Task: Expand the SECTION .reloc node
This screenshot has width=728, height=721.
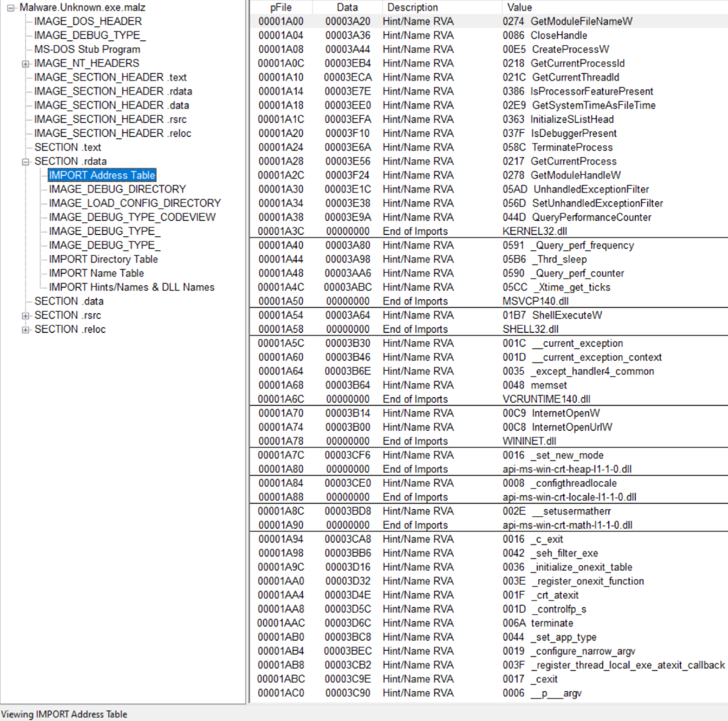Action: tap(26, 329)
